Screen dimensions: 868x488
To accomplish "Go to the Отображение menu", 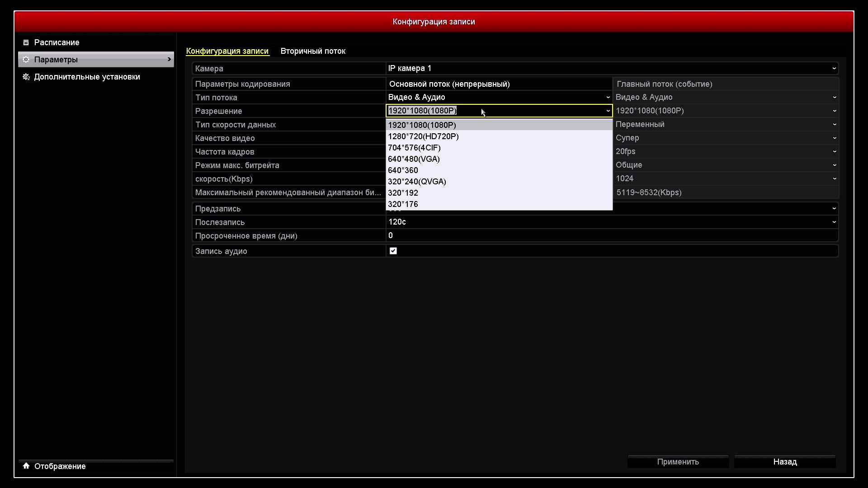I will (96, 466).
